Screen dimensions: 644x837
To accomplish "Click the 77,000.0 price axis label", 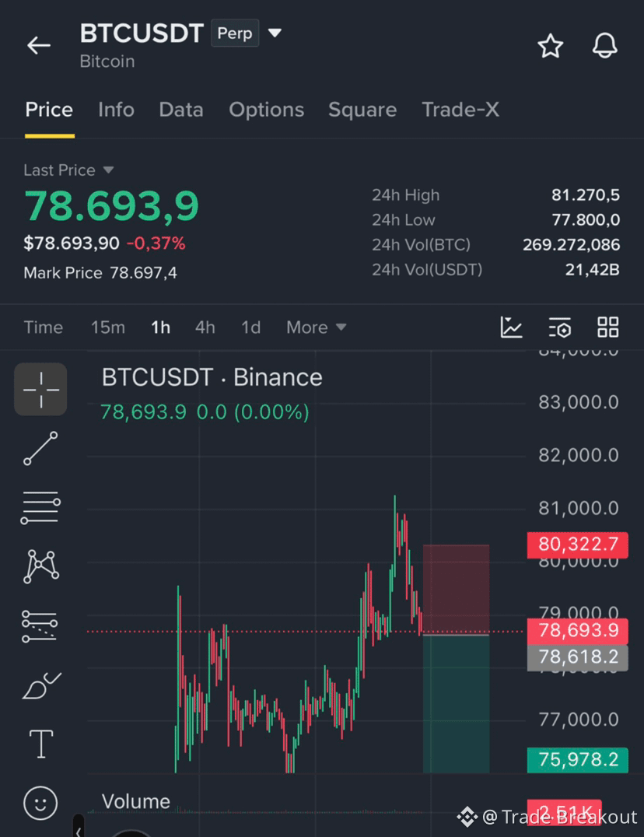I will [x=579, y=720].
